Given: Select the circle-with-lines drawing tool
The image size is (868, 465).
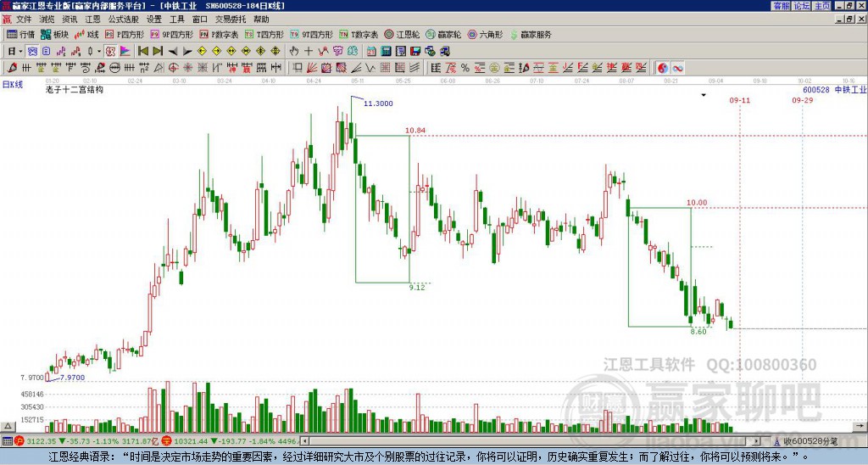Looking at the screenshot, I should point(114,68).
